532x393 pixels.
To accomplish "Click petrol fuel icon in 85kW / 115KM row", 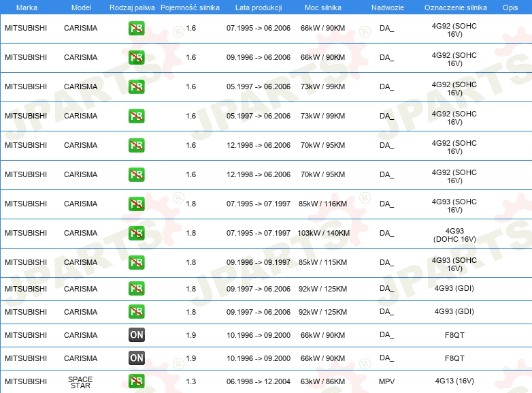I will point(136,262).
